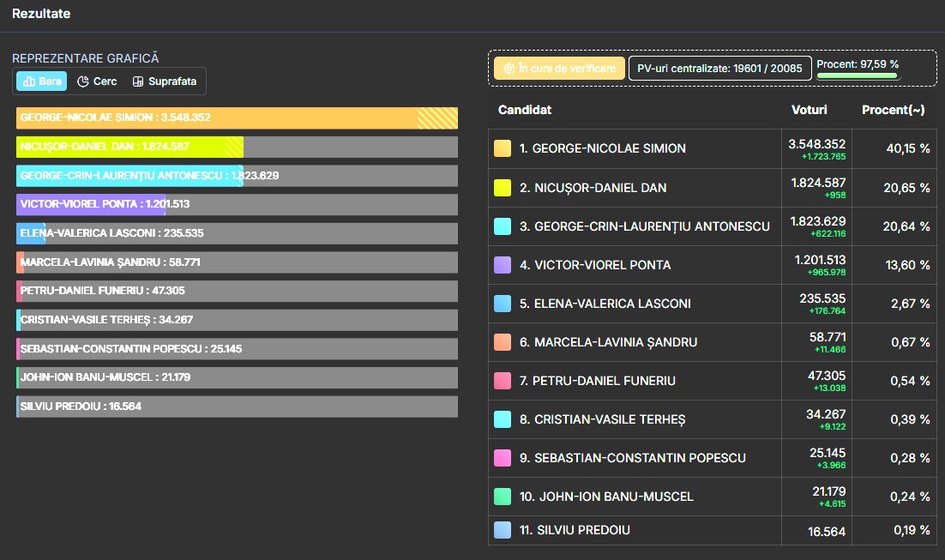This screenshot has height=560, width=945.
Task: Click the În curs de verificare status button
Action: coord(559,68)
